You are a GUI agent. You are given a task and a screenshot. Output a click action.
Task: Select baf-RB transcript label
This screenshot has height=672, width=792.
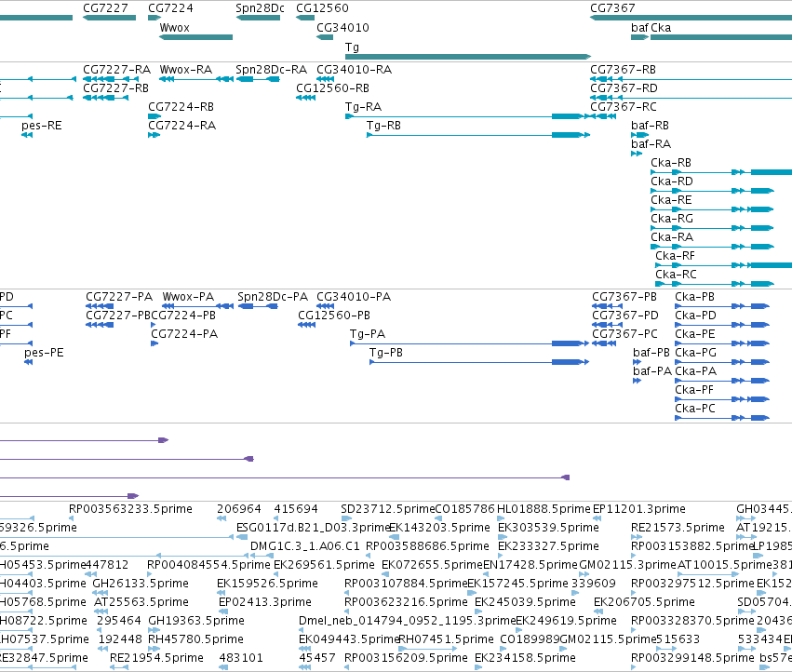(x=650, y=126)
